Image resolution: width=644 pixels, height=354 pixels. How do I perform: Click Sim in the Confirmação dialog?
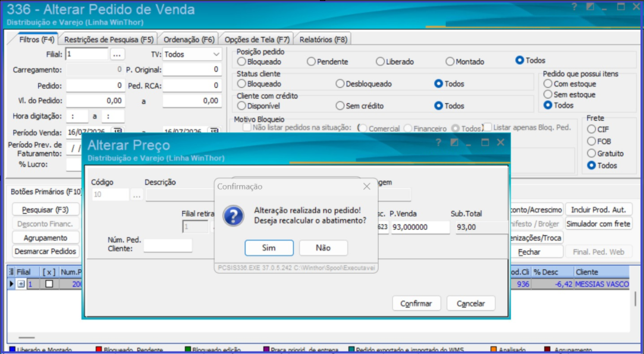click(269, 248)
